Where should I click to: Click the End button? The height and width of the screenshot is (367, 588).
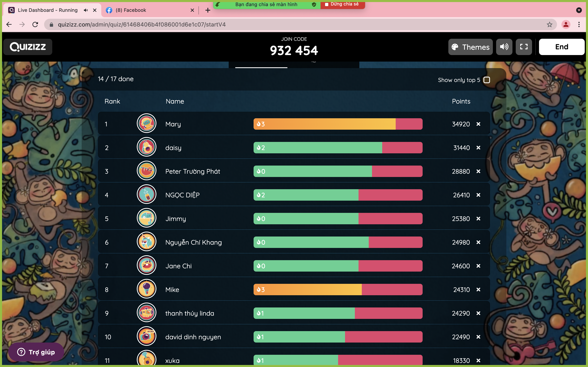tap(561, 46)
